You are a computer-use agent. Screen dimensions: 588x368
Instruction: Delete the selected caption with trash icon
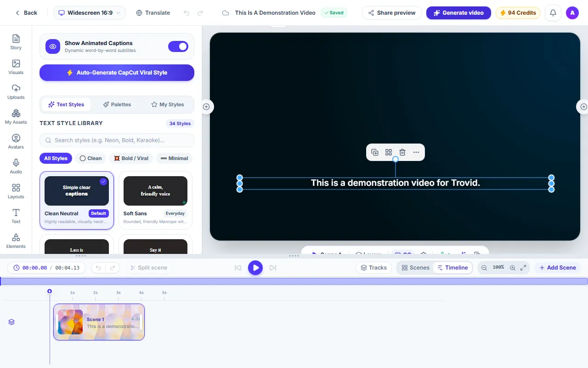pos(402,152)
